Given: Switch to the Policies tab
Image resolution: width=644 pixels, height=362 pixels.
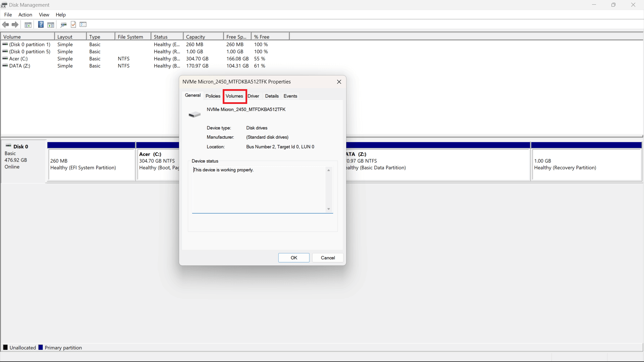Looking at the screenshot, I should 213,96.
